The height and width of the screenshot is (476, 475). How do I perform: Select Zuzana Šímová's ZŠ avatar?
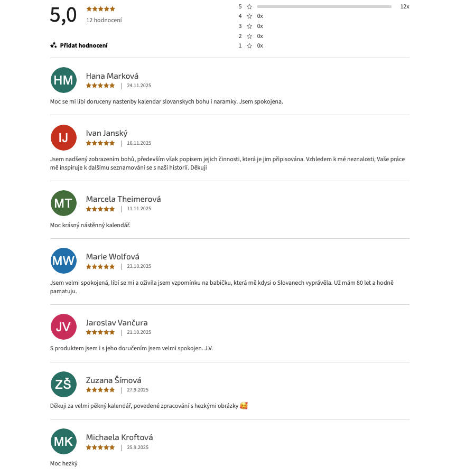[x=63, y=384]
